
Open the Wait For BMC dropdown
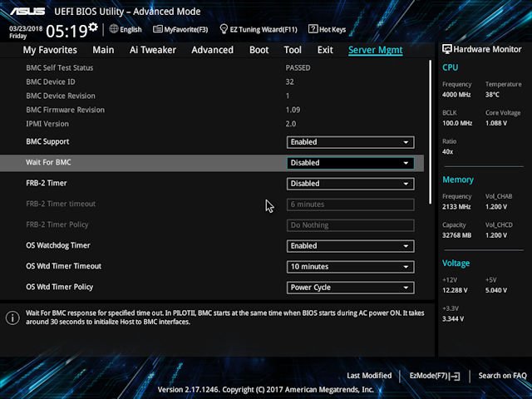coord(350,163)
